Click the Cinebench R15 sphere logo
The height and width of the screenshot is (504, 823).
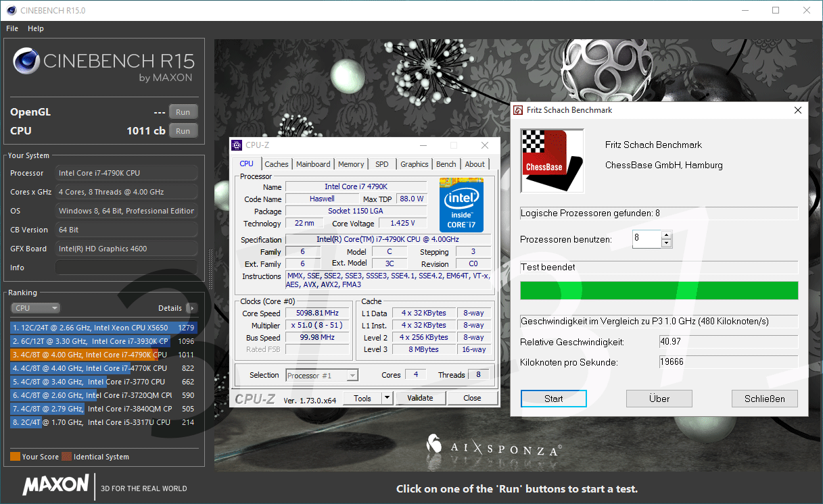click(x=25, y=61)
